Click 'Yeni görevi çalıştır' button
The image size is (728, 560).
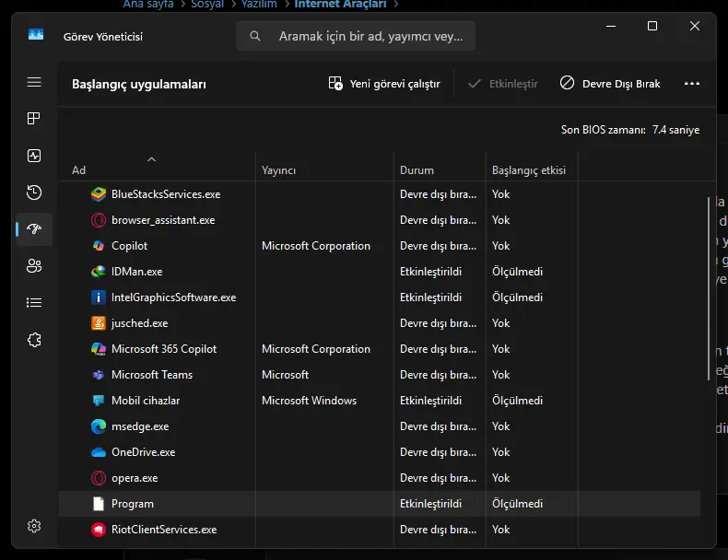point(384,84)
